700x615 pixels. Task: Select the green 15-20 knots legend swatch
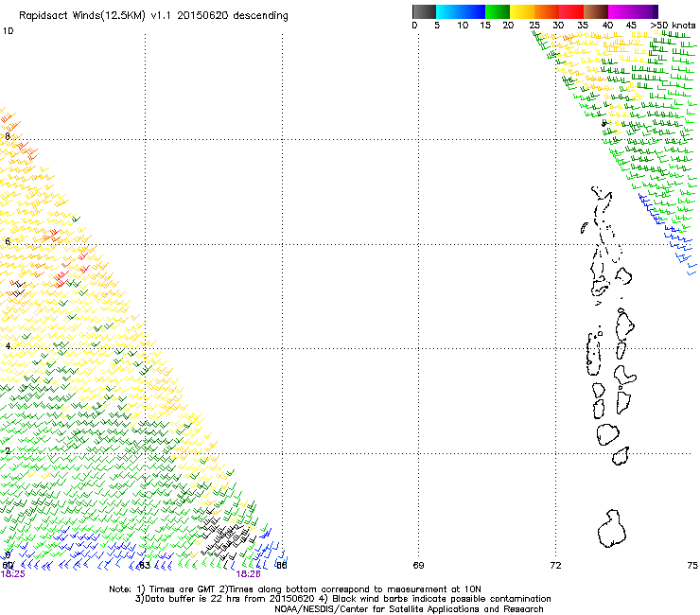(x=498, y=11)
